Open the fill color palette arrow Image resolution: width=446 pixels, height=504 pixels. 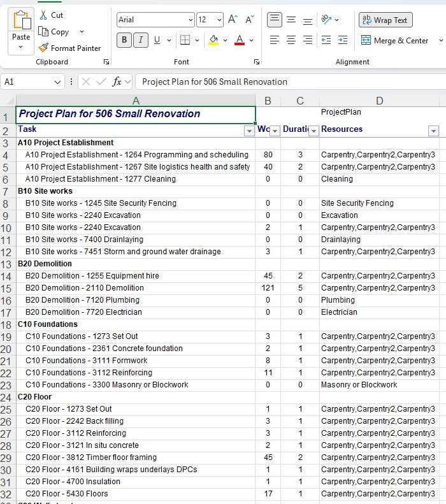tap(226, 41)
